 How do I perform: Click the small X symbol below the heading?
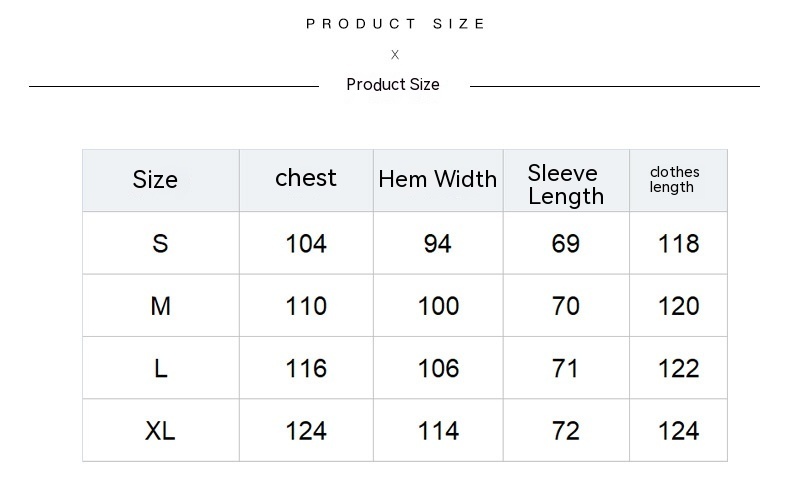tap(395, 55)
